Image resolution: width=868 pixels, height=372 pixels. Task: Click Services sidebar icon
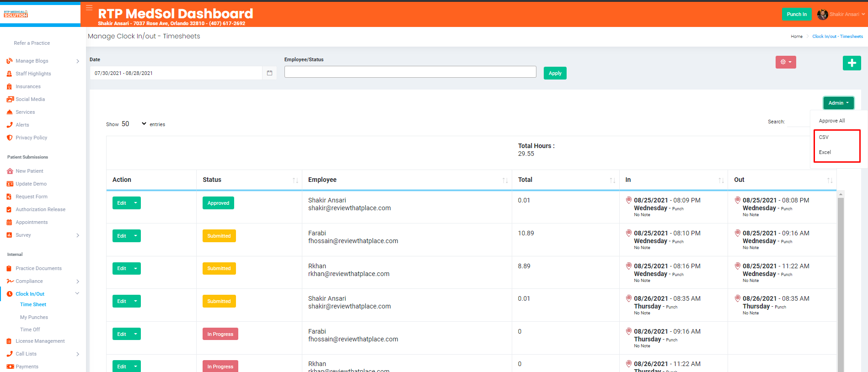(10, 112)
